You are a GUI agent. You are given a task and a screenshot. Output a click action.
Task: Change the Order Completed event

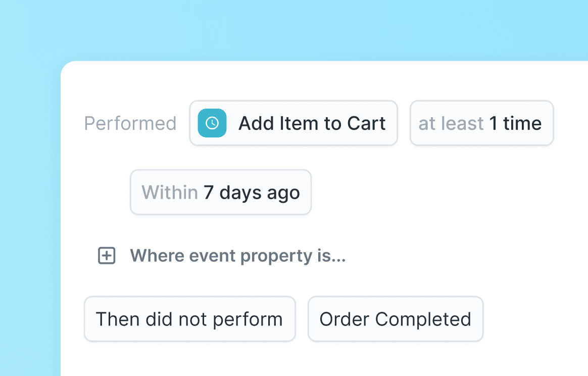pyautogui.click(x=396, y=319)
